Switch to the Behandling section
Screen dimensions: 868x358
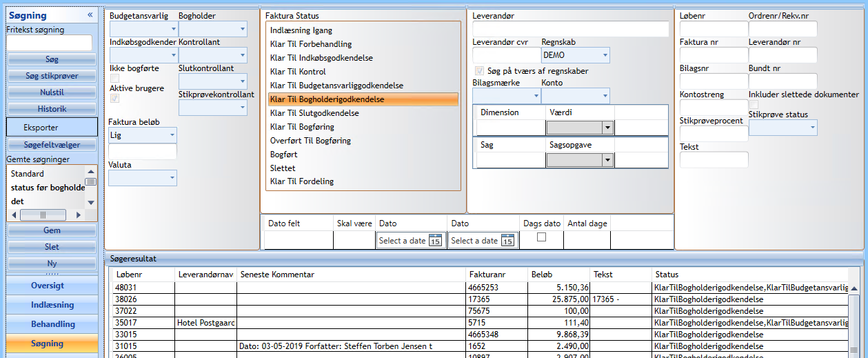point(52,324)
